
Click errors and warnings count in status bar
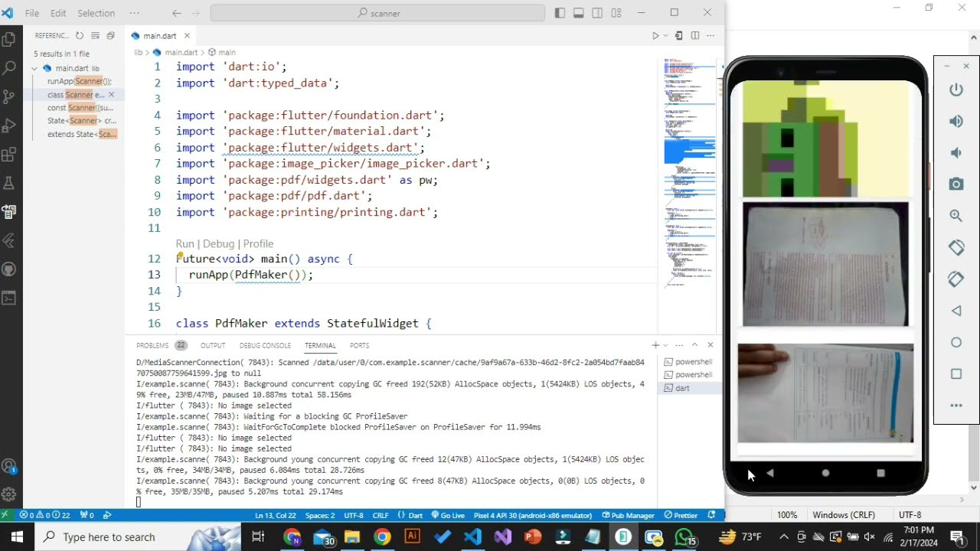pos(45,515)
